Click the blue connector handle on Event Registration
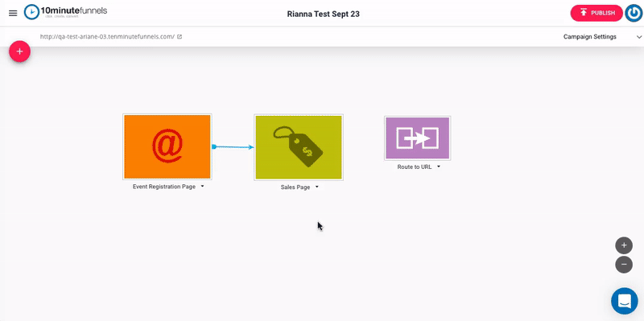 [214, 146]
